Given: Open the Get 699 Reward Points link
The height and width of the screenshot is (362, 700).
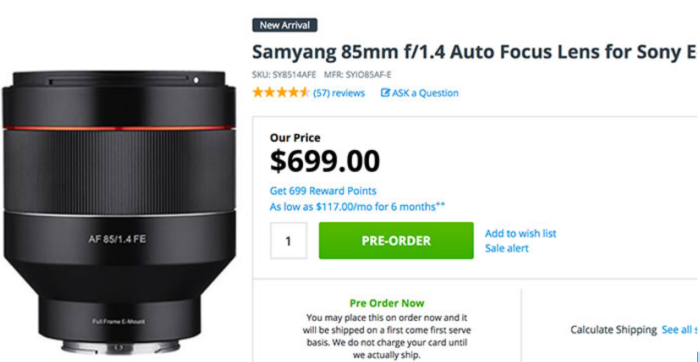Looking at the screenshot, I should (323, 191).
